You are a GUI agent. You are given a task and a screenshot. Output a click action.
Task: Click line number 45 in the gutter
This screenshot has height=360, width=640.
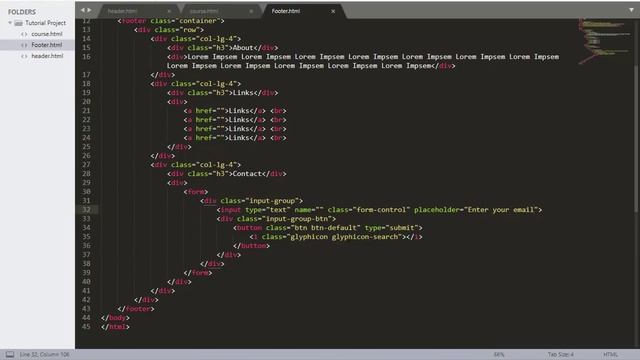pyautogui.click(x=86, y=327)
